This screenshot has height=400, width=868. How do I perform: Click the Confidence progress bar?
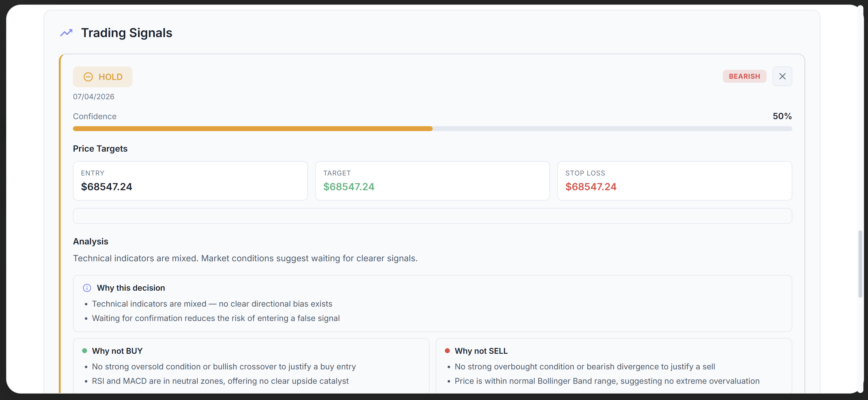(432, 129)
